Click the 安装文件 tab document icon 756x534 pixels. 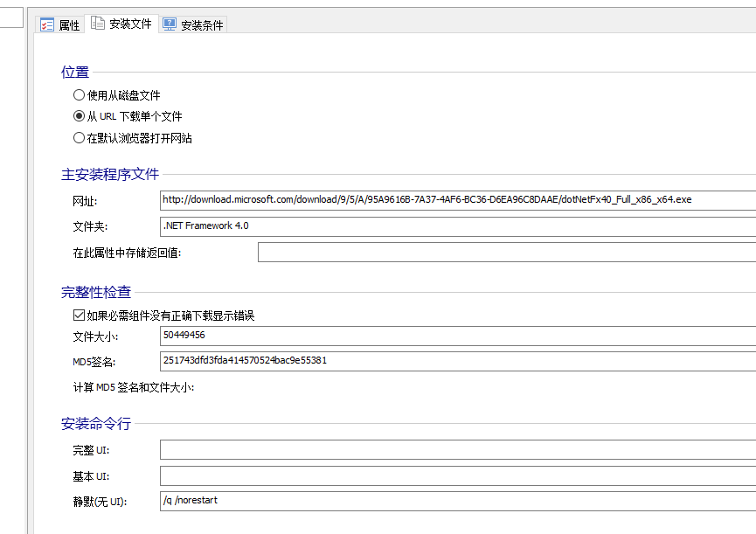98,23
